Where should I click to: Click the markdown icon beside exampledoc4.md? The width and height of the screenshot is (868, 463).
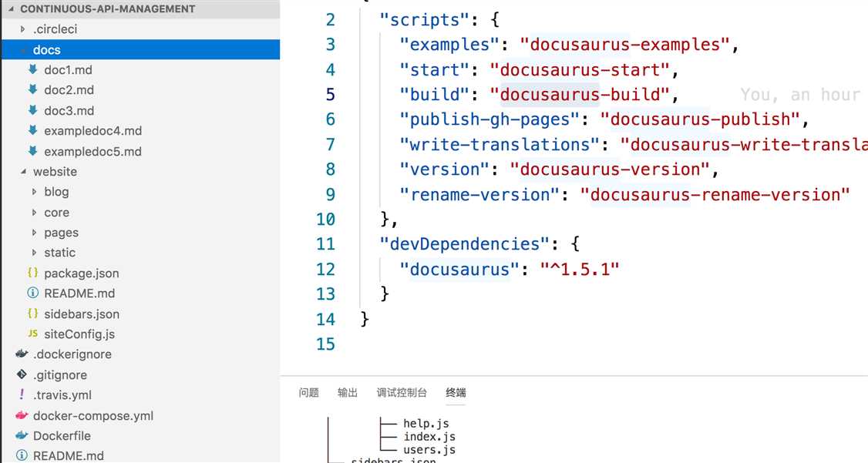pos(32,130)
